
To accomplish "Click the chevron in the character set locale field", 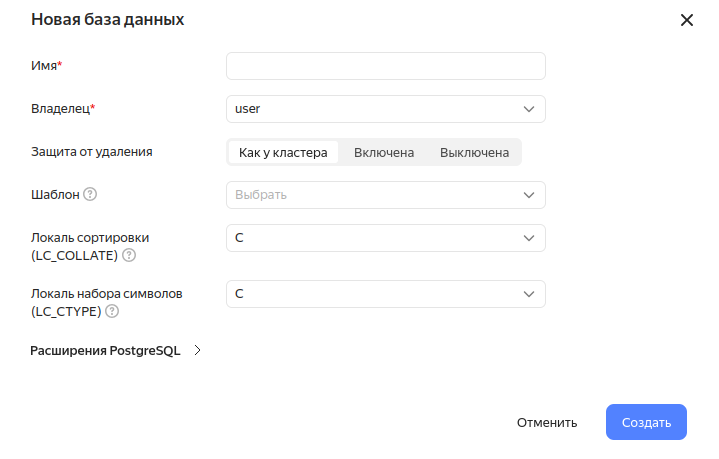I will [529, 294].
